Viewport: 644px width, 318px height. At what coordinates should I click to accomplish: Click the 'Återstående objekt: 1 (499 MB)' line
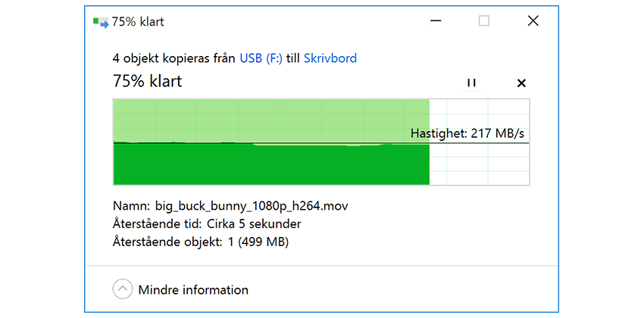[x=200, y=242]
